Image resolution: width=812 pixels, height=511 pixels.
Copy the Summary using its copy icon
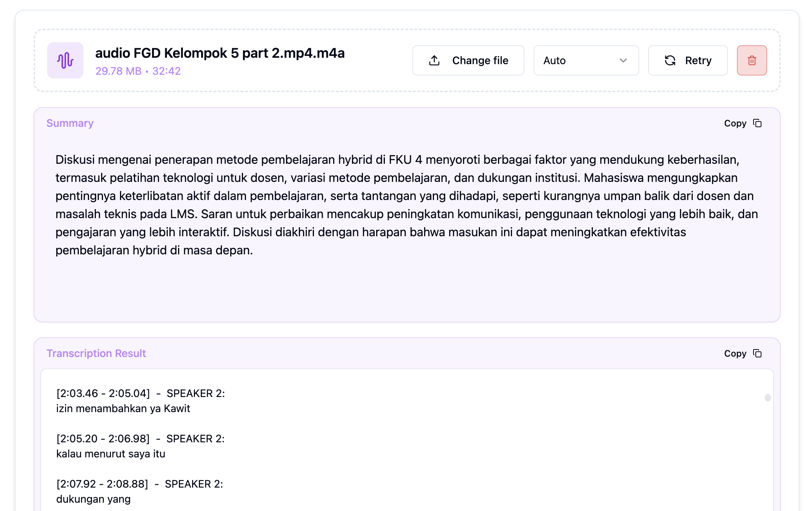757,123
